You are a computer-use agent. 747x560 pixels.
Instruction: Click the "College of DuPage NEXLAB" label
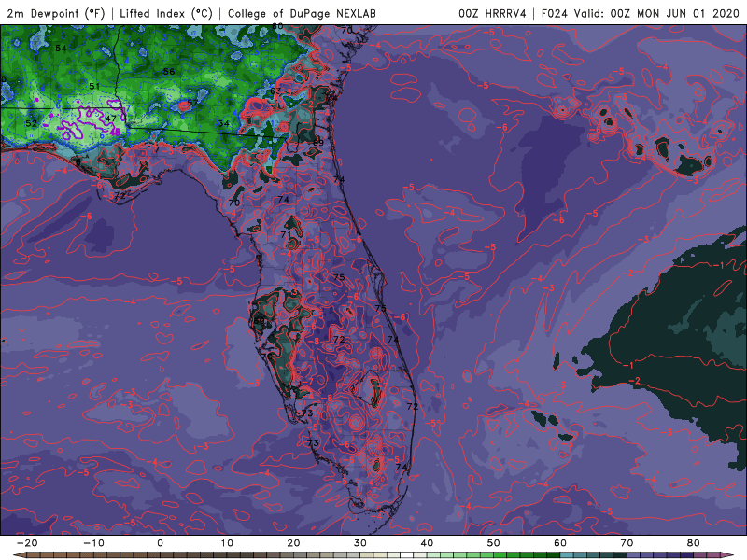click(302, 13)
